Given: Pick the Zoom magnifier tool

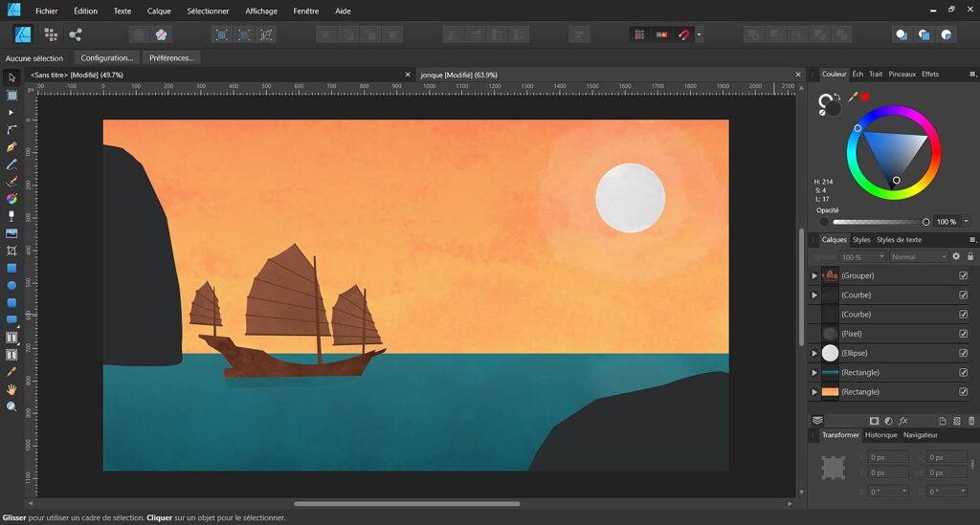Looking at the screenshot, I should point(11,406).
